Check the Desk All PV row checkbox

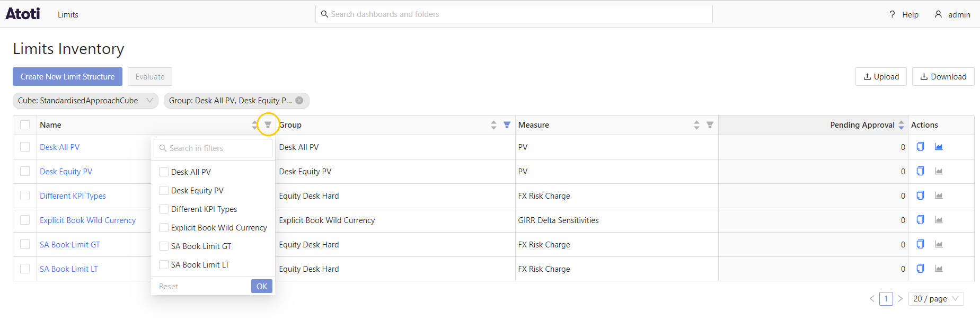(x=25, y=147)
